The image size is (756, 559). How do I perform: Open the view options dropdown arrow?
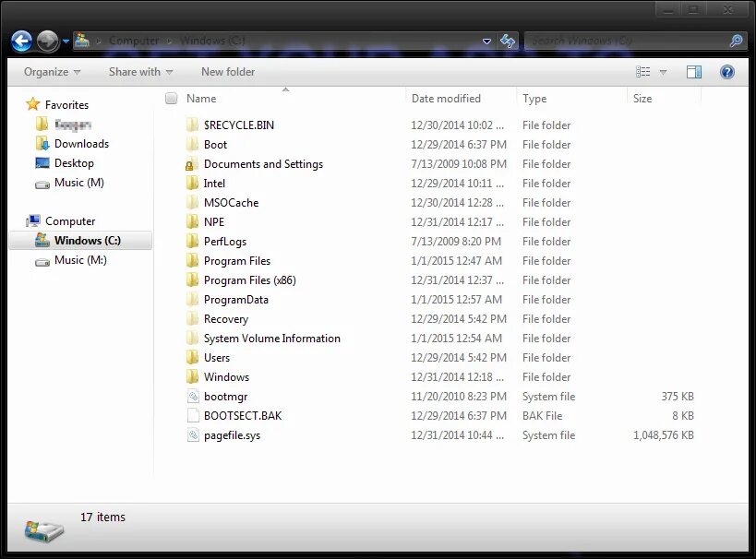click(x=663, y=72)
